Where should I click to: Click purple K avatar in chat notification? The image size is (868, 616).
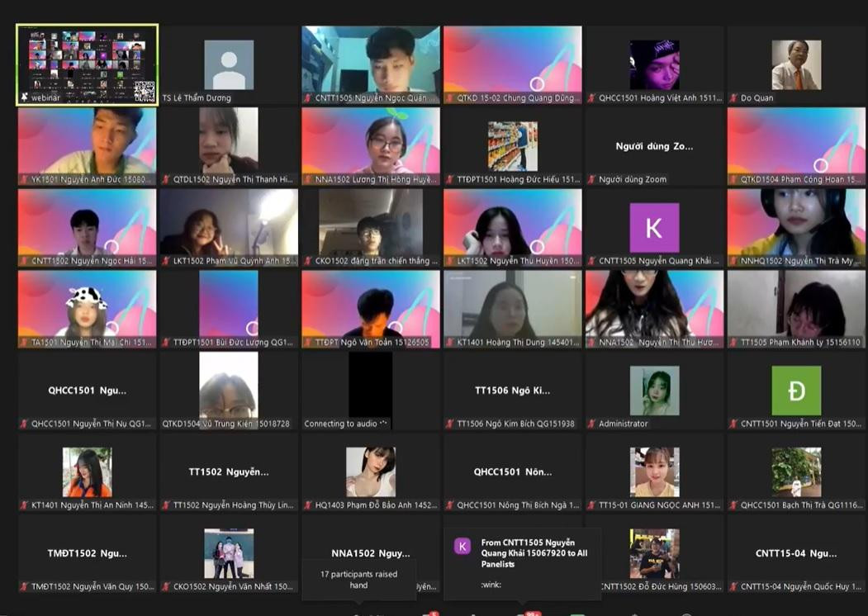pyautogui.click(x=462, y=546)
